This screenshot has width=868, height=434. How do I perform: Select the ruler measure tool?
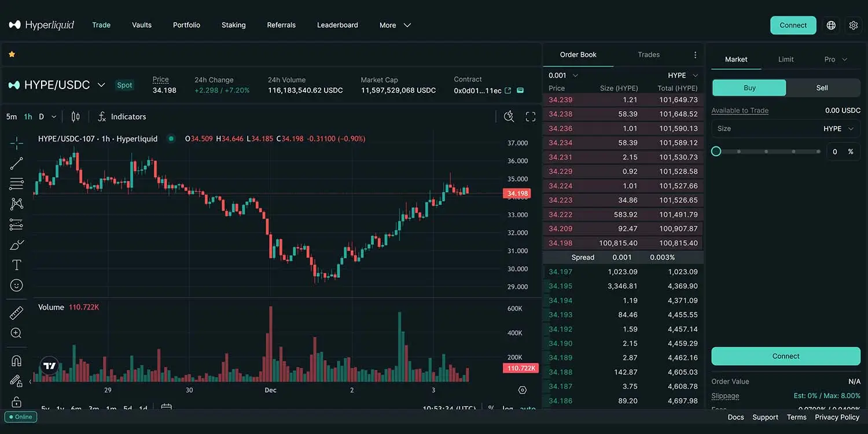pyautogui.click(x=16, y=313)
